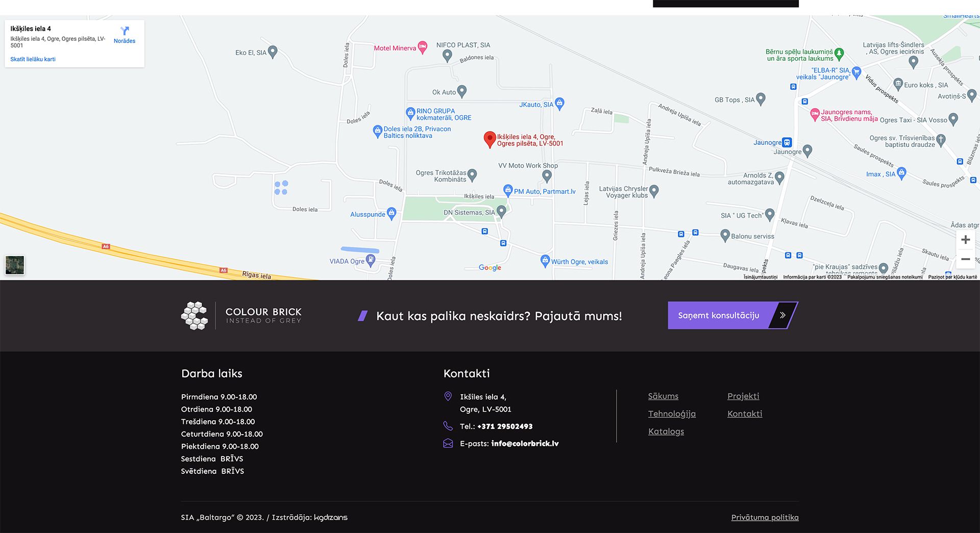The image size is (980, 533).
Task: Click the kgdizains developer logo
Action: (x=331, y=517)
